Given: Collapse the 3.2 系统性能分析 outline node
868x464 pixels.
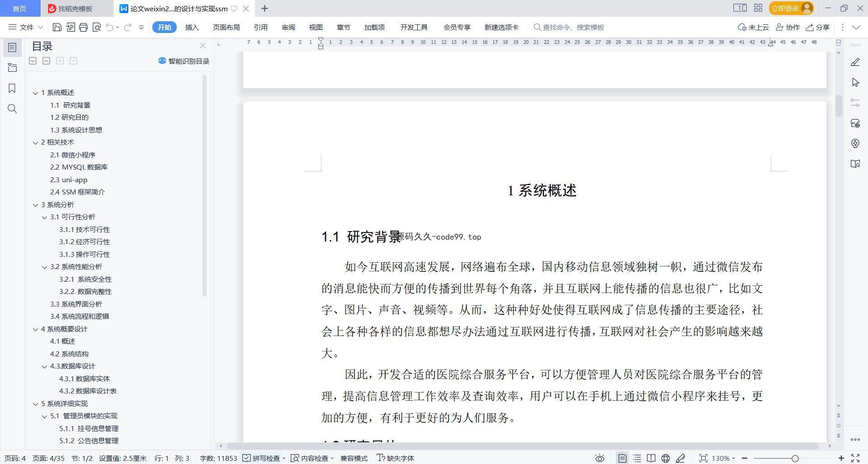Looking at the screenshot, I should point(44,267).
